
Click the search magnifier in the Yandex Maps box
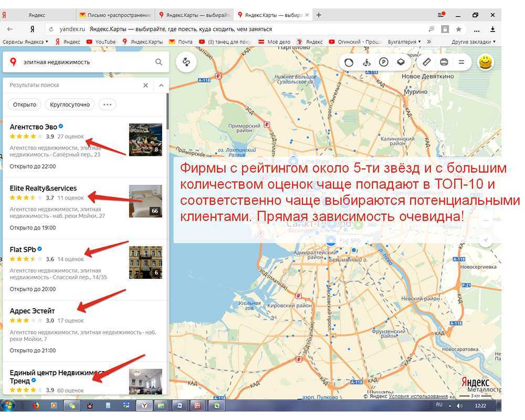[x=159, y=62]
